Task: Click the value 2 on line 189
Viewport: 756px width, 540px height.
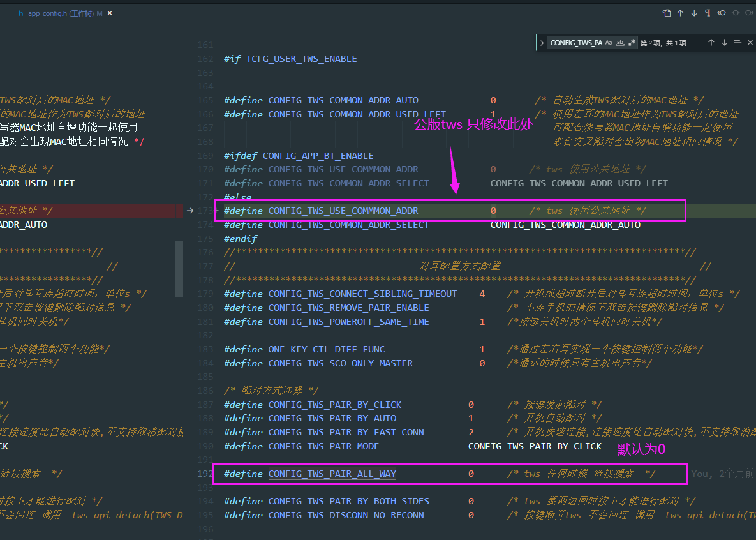Action: [x=471, y=432]
